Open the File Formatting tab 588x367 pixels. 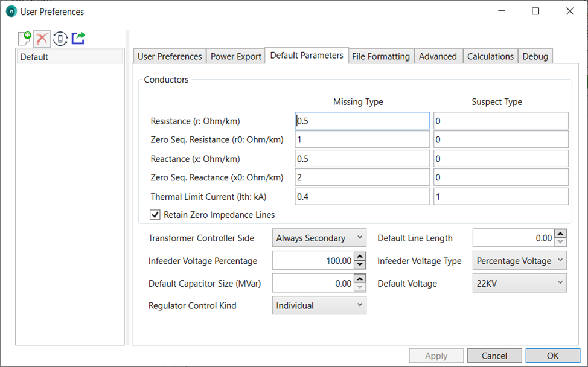(x=381, y=56)
